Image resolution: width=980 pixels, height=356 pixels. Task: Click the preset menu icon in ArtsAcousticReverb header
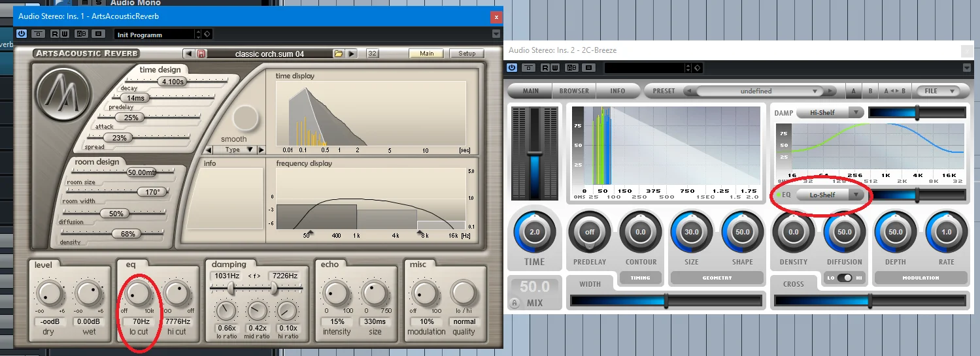click(98, 34)
